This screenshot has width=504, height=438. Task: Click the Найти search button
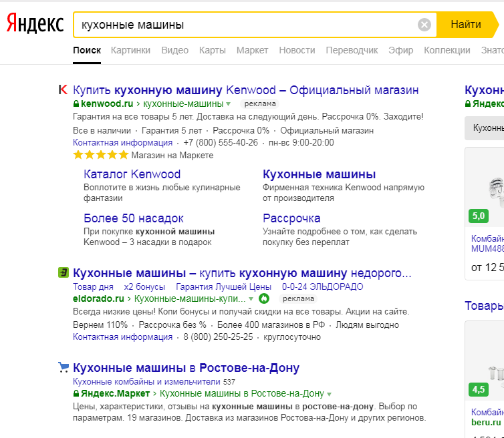click(466, 25)
